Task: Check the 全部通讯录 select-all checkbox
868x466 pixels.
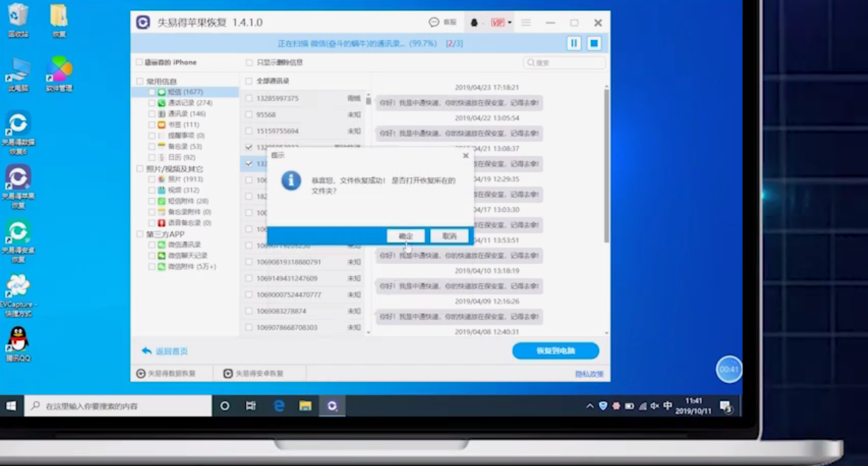Action: tap(249, 81)
